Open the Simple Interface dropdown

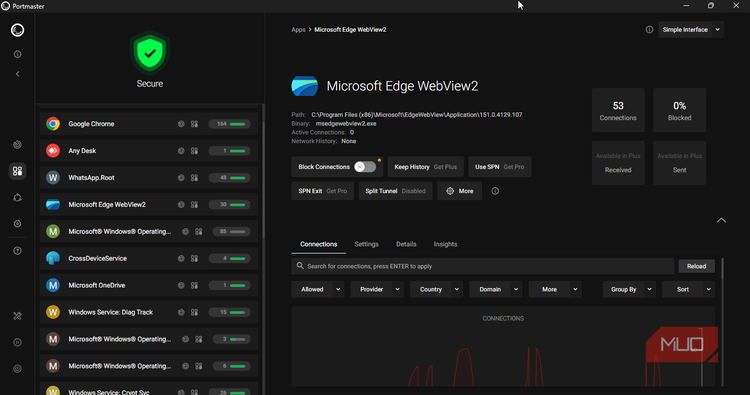691,30
